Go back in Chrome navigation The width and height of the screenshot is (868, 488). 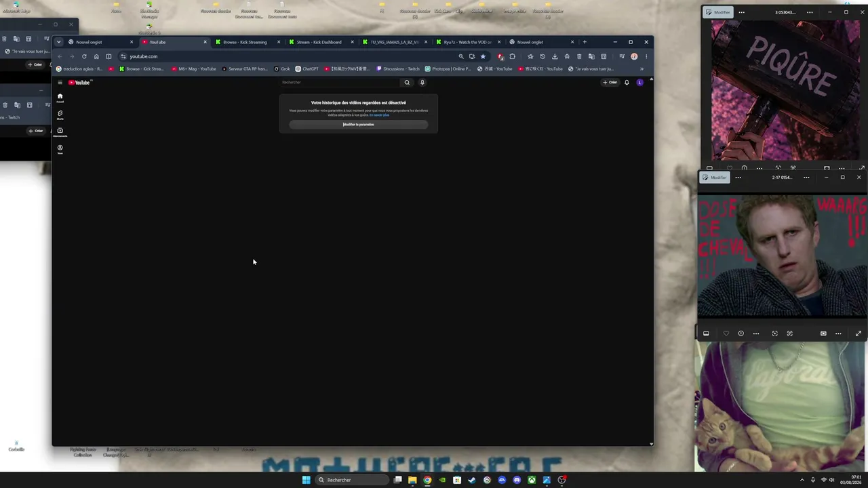(x=60, y=56)
